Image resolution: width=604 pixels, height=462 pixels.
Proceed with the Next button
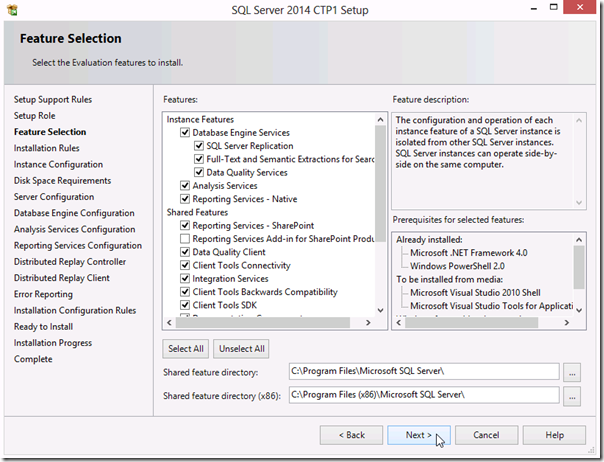419,435
